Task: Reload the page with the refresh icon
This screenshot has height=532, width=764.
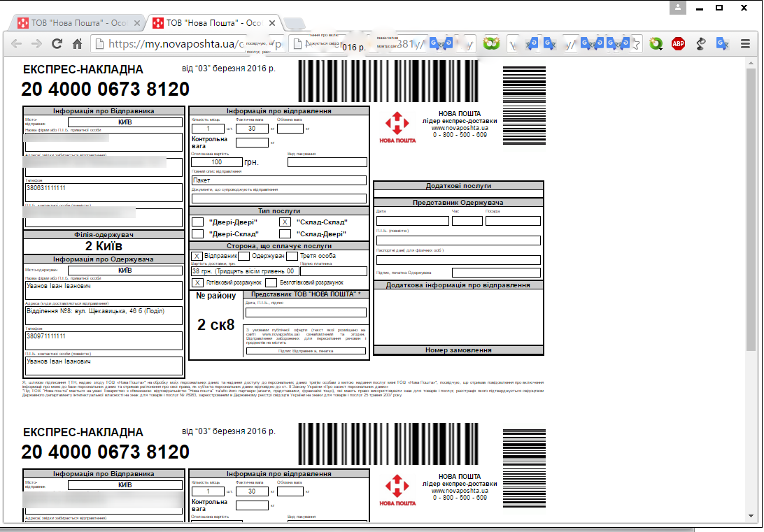Action: (x=57, y=44)
